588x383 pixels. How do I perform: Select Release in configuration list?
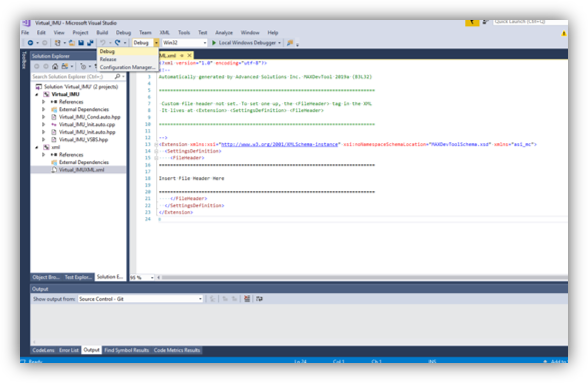pos(128,59)
